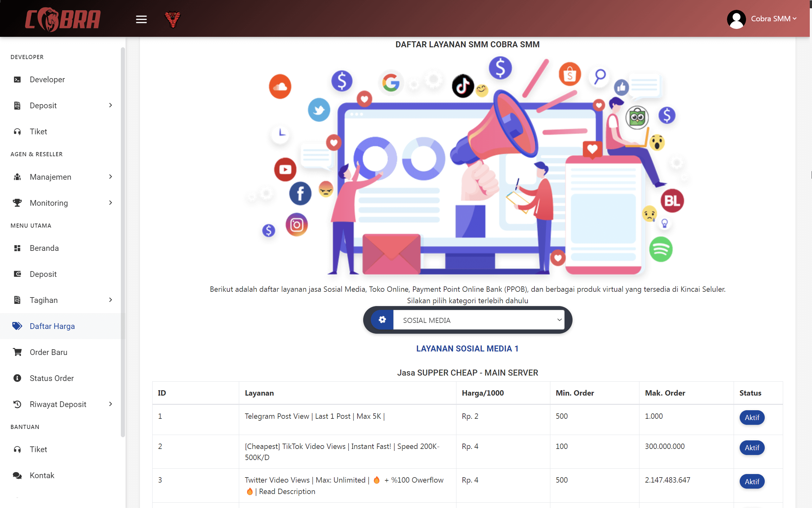
Task: Open the hamburger menu in the header
Action: (141, 19)
